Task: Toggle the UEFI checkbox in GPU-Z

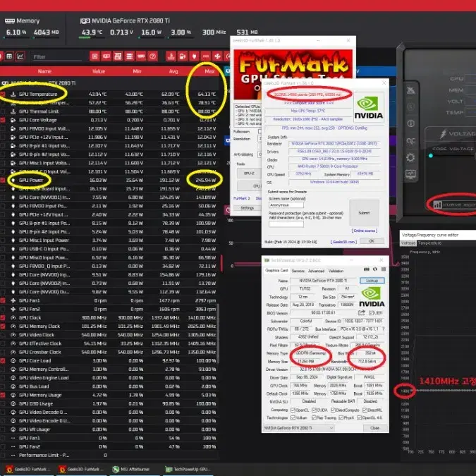Action: [371, 313]
